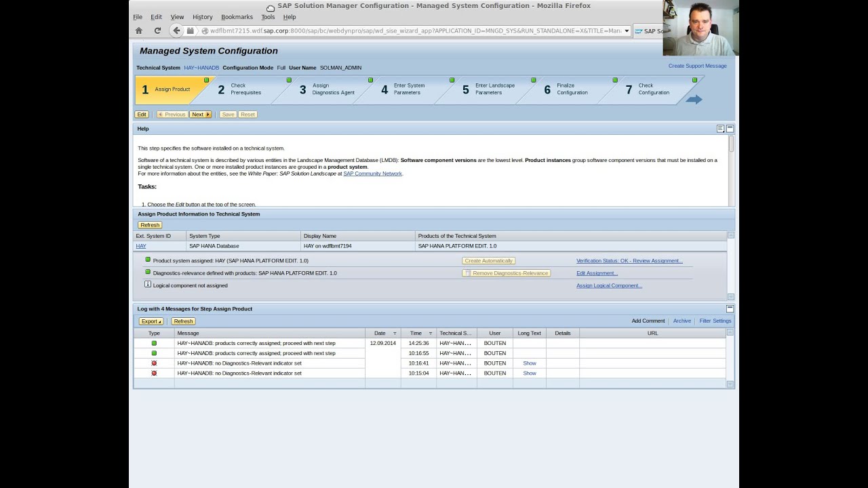
Task: Click Refresh in Assign Product Information section
Action: point(150,225)
